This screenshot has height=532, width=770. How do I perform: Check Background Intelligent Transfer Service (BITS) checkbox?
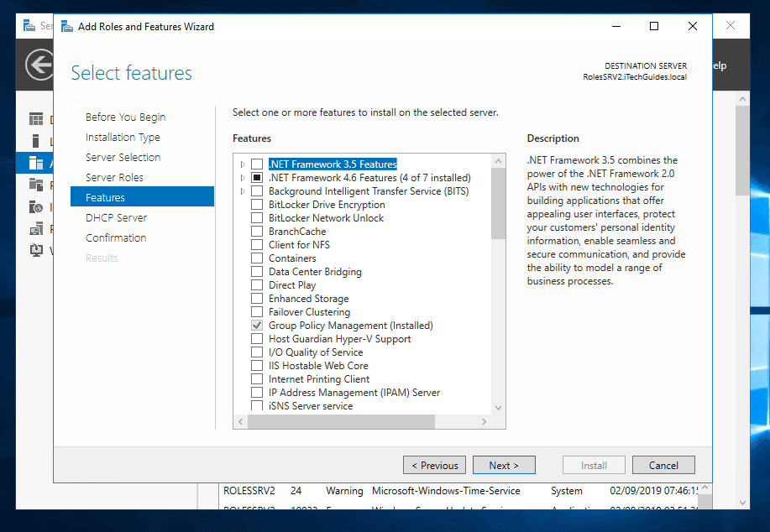coord(257,191)
